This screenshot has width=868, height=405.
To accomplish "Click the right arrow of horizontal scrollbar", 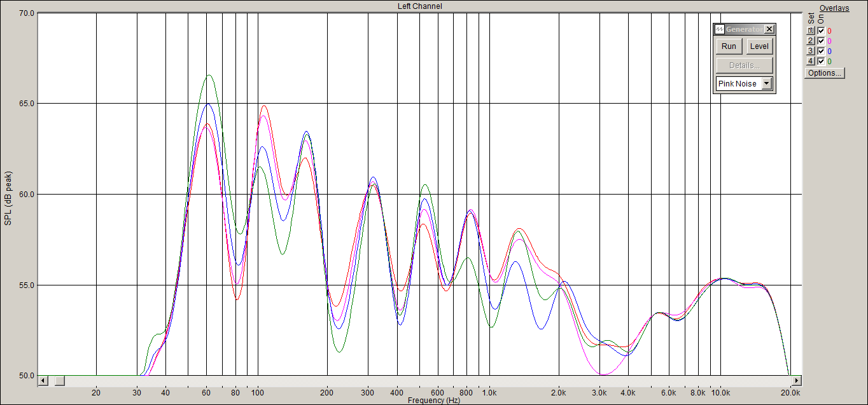I will coord(797,381).
